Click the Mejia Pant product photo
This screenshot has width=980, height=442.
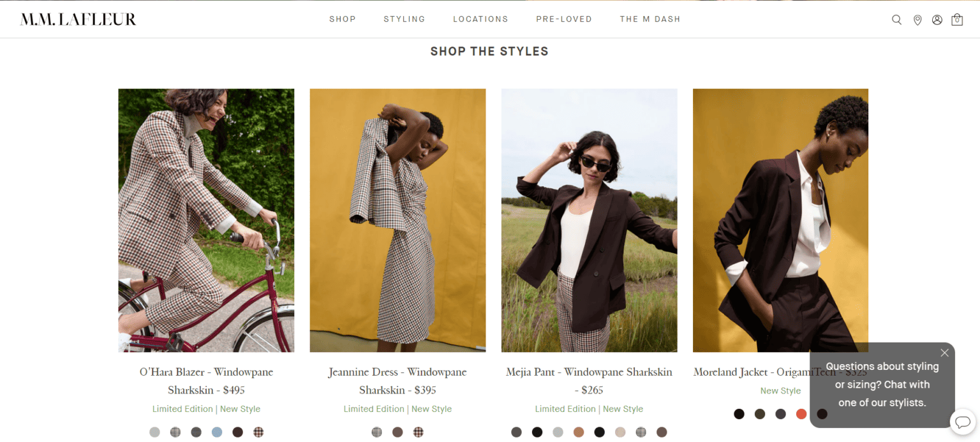pos(589,220)
